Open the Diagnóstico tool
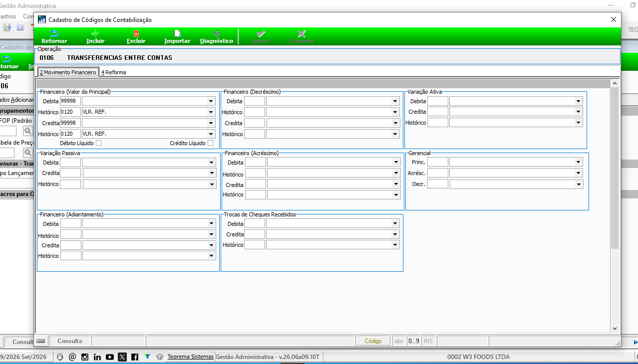 pos(217,37)
